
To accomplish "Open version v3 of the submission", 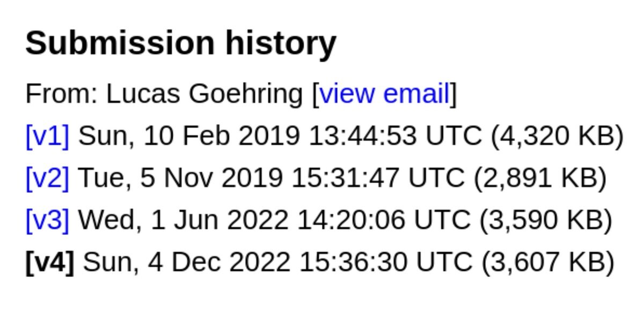I will 47,220.
